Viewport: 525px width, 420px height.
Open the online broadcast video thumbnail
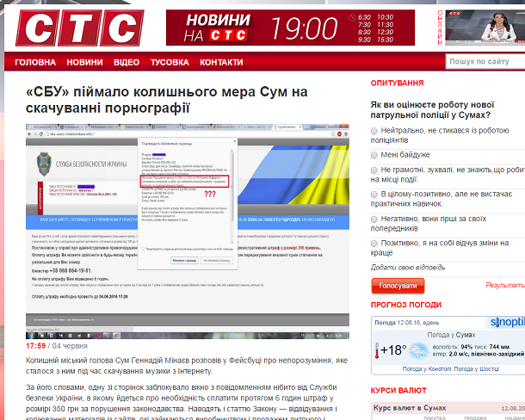[485, 28]
